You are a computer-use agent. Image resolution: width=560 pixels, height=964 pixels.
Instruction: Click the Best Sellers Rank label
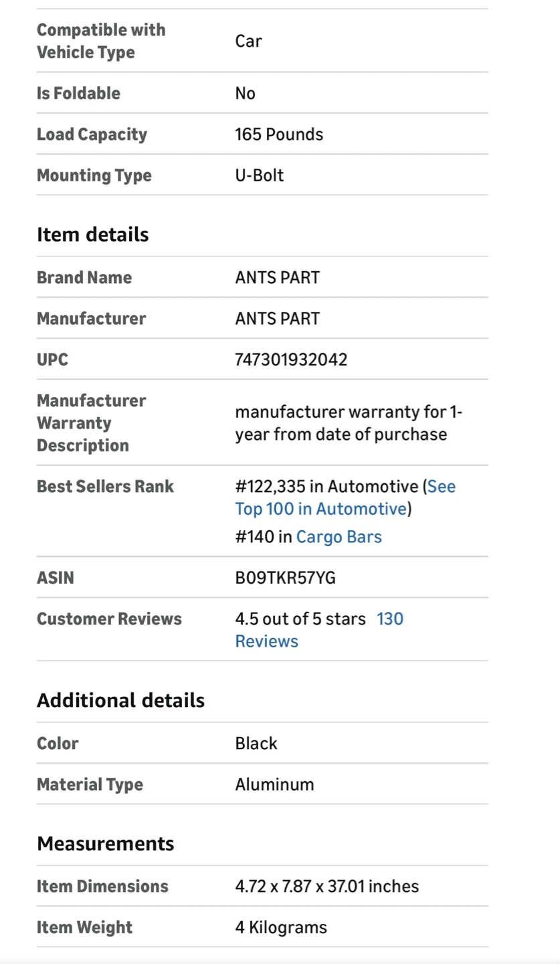coord(105,487)
